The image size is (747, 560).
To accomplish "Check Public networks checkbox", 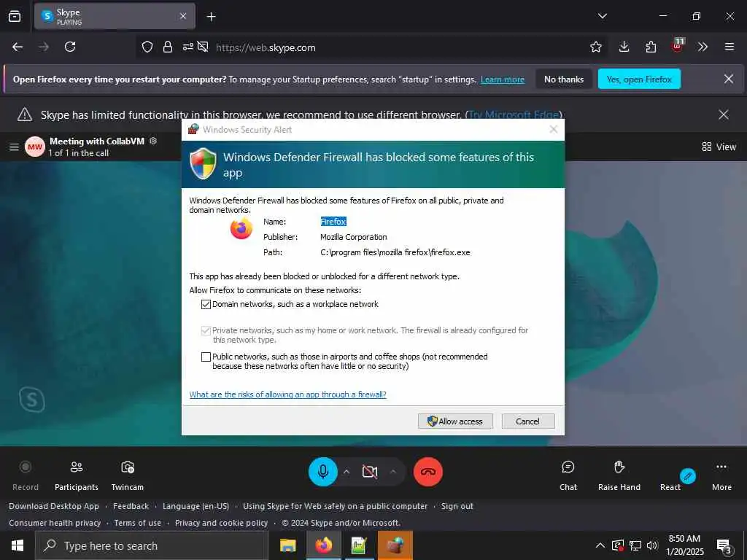I will coord(206,357).
